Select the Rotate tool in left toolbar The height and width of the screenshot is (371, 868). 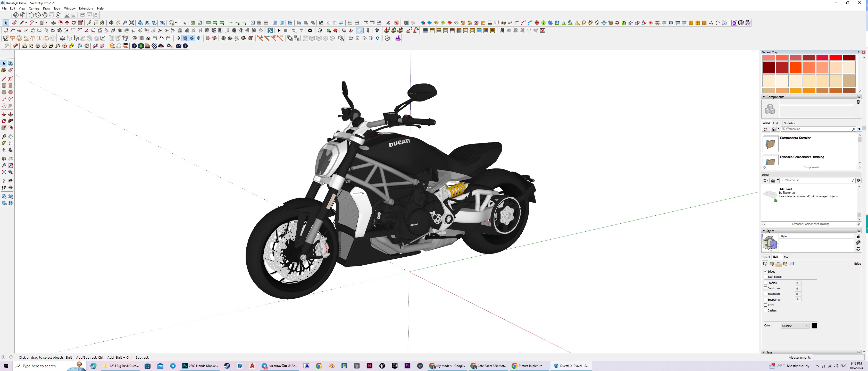click(4, 121)
